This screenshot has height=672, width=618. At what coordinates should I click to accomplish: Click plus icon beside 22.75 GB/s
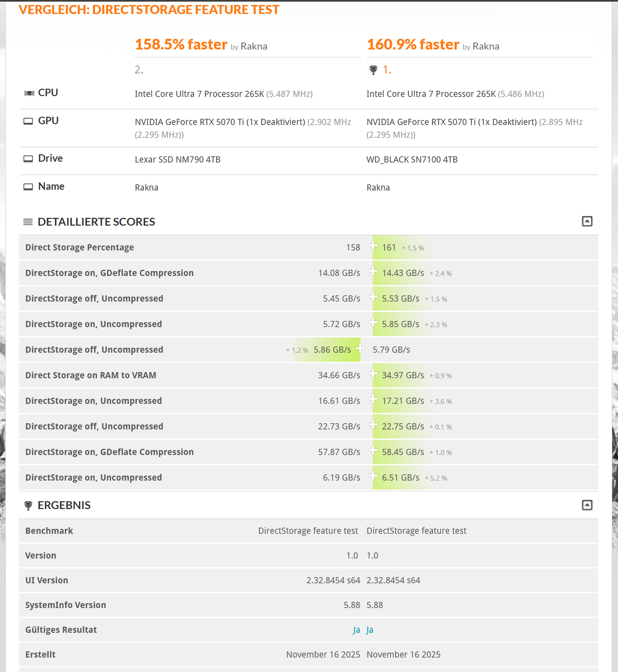373,425
